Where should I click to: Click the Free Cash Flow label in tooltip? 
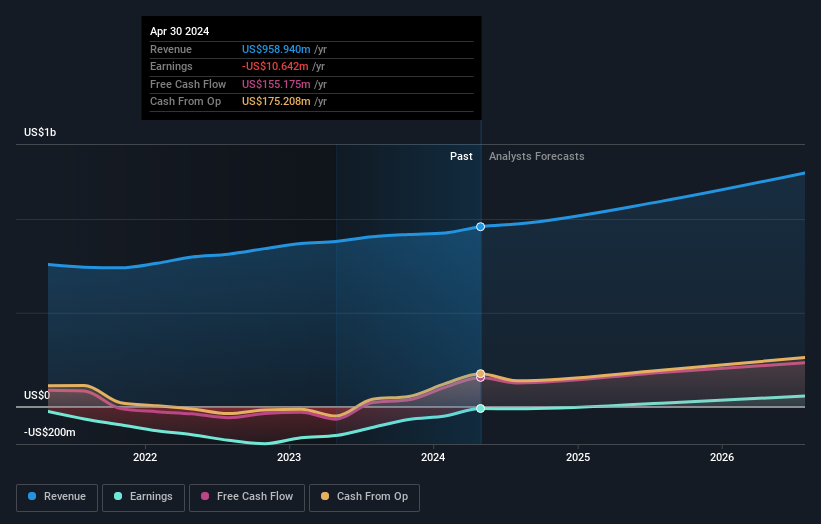[x=188, y=84]
